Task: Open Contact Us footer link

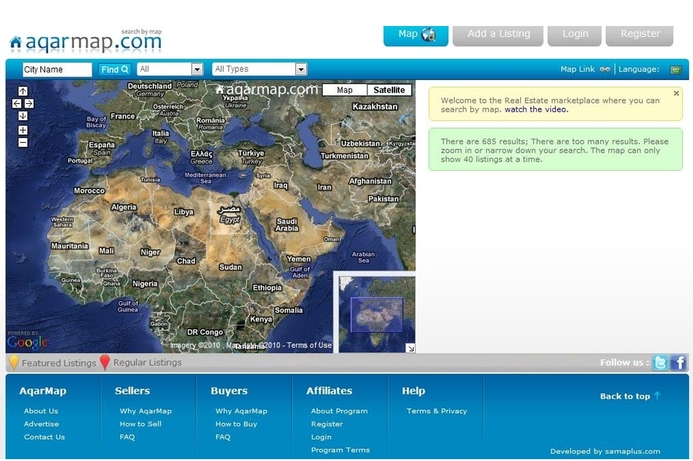Action: [44, 437]
